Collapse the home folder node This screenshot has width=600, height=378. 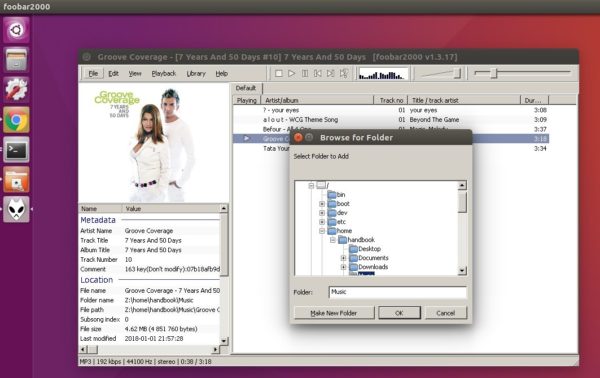tap(322, 231)
